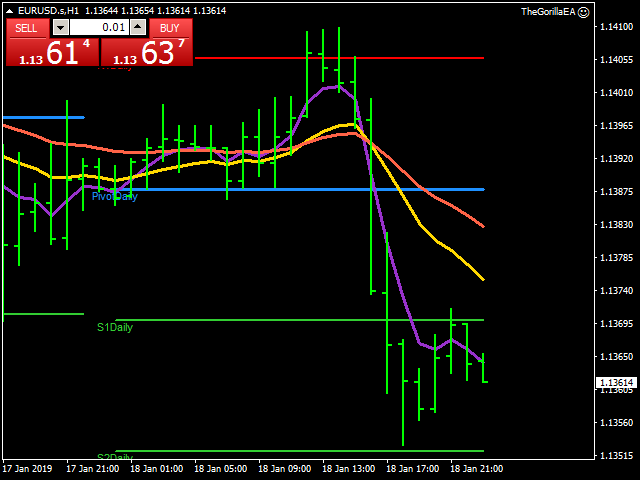
Task: Click TheGorillaEA smiley face icon
Action: [584, 12]
